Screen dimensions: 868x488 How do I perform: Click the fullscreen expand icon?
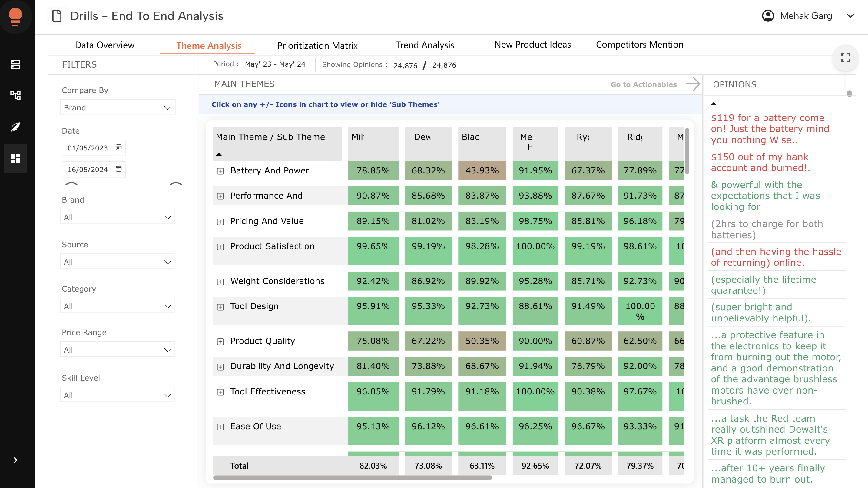click(x=845, y=58)
